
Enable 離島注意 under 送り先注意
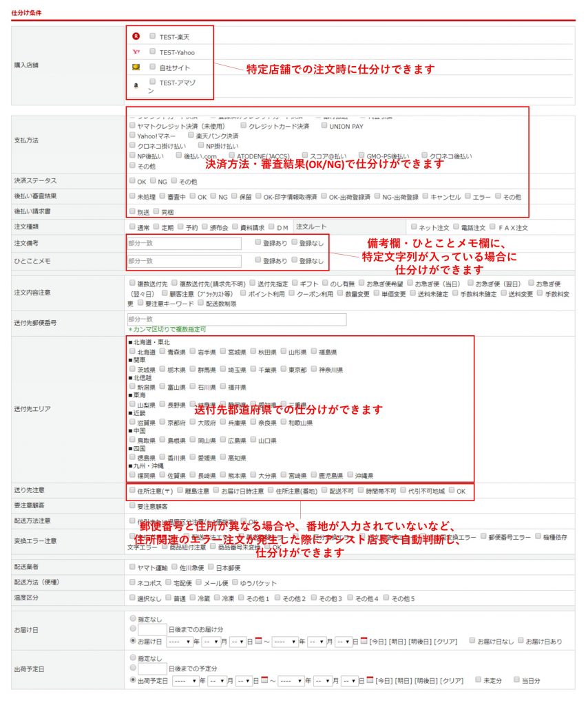(180, 490)
